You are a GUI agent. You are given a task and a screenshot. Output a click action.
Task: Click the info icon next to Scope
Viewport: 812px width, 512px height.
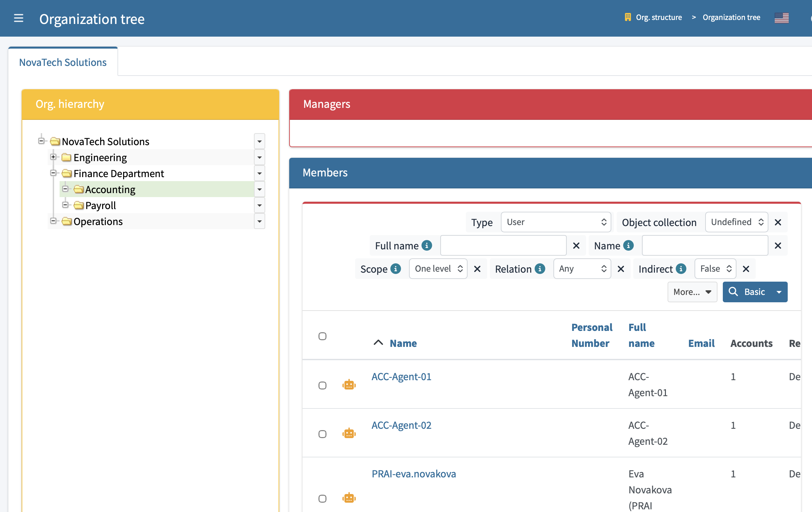(395, 269)
